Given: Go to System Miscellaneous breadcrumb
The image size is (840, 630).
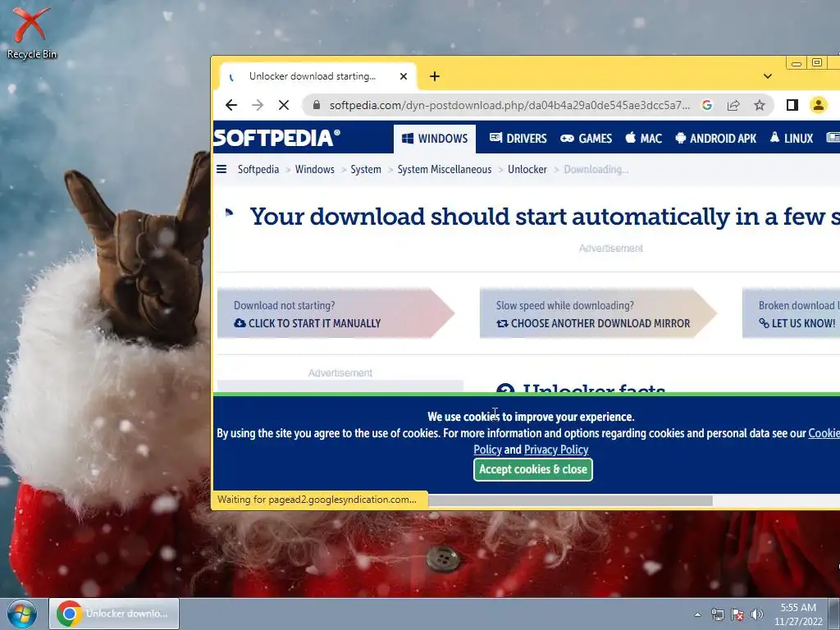Looking at the screenshot, I should [444, 169].
